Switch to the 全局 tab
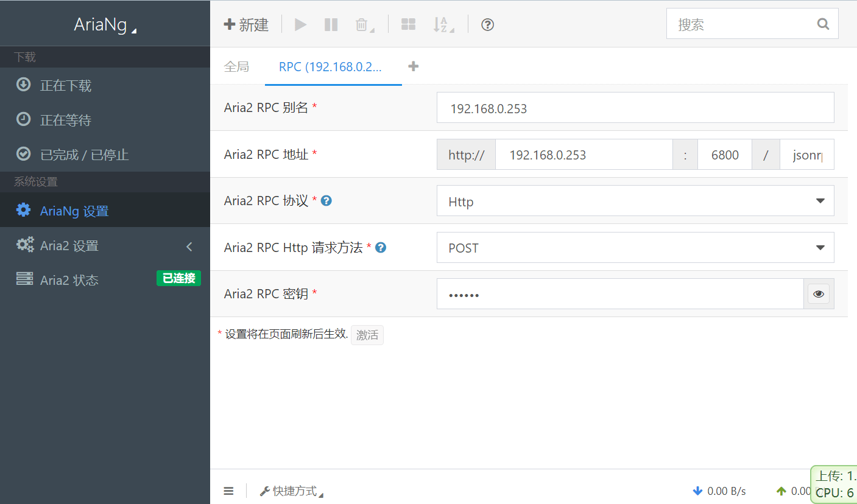This screenshot has width=857, height=504. pyautogui.click(x=236, y=66)
